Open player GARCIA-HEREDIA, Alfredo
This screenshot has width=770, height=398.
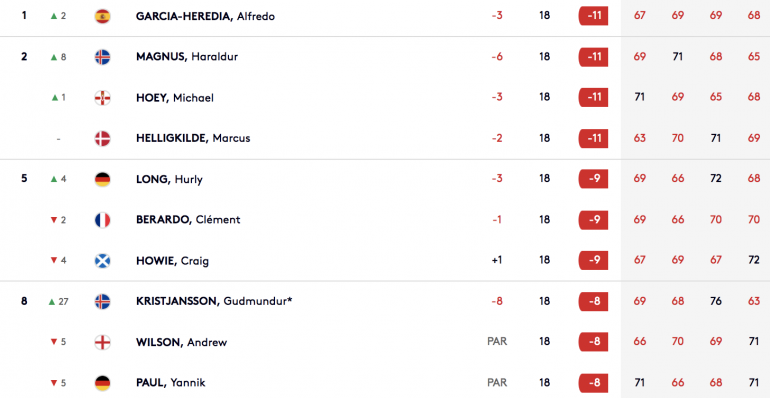[x=205, y=16]
